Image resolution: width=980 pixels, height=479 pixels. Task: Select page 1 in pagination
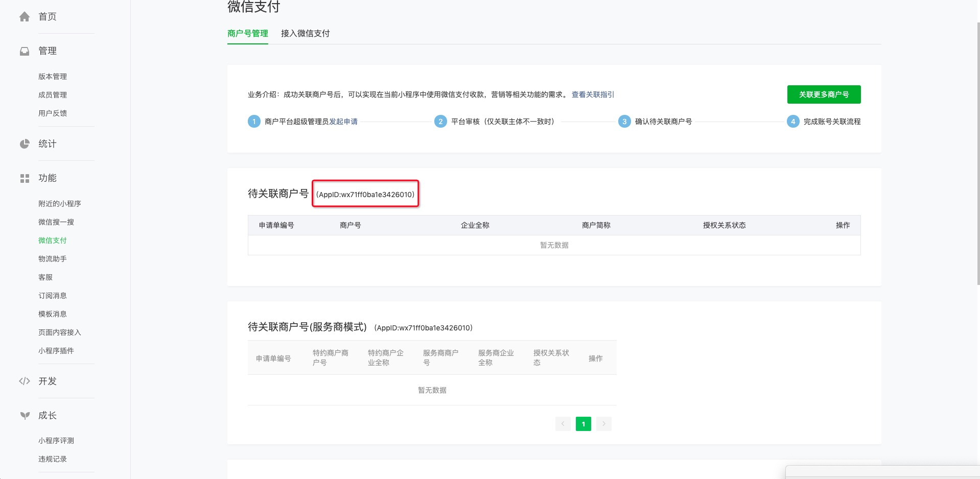pos(584,424)
